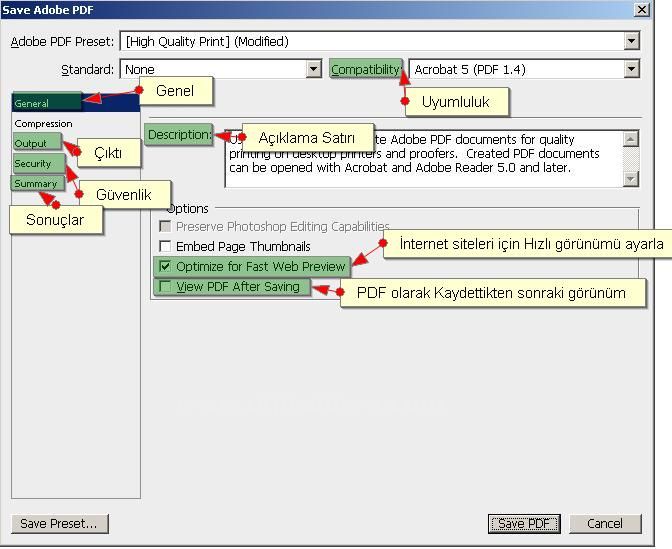Toggle Preserve Photoshop Editing Capabilities checkbox

(165, 226)
